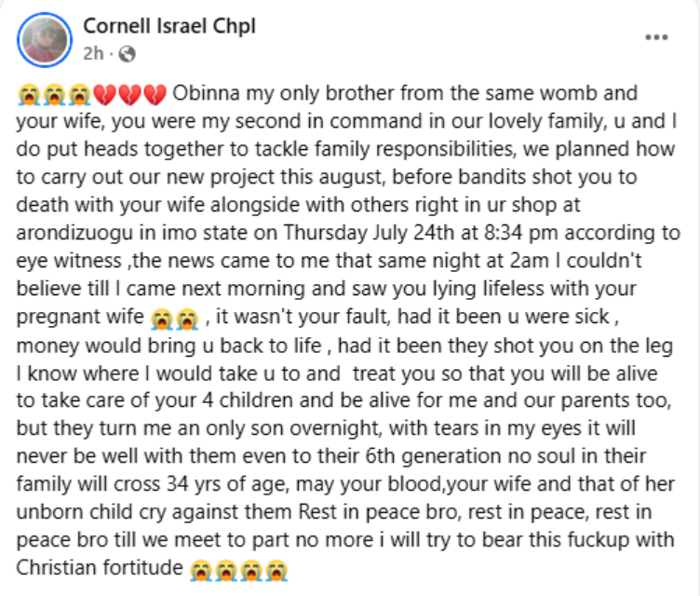Open Cornell Israel Chpl's profile picture
Image resolution: width=700 pixels, height=596 pixels.
(42, 39)
